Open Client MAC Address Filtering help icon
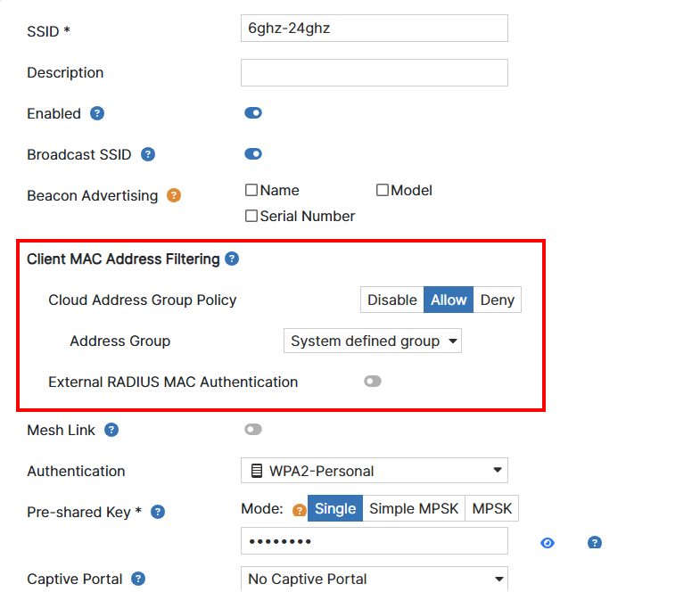Screen dimensions: 700x592 pos(232,259)
